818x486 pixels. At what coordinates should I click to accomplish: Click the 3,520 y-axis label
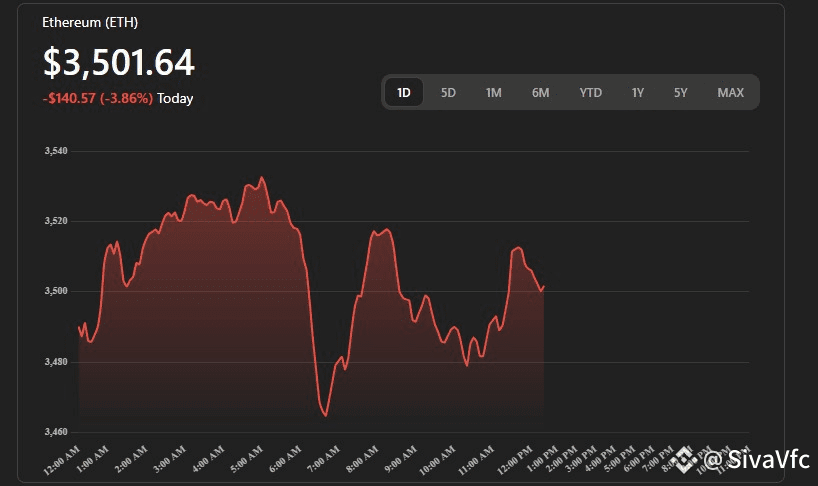[56, 221]
